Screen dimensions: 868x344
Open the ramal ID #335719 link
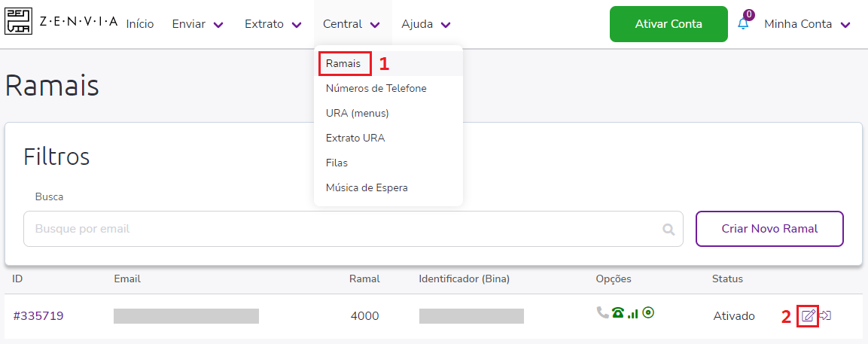coord(38,315)
